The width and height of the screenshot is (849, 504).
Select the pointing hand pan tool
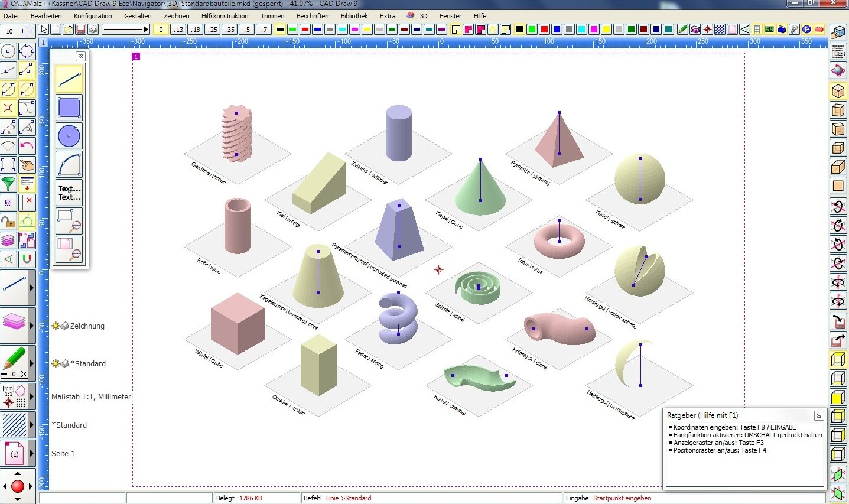coord(27,164)
